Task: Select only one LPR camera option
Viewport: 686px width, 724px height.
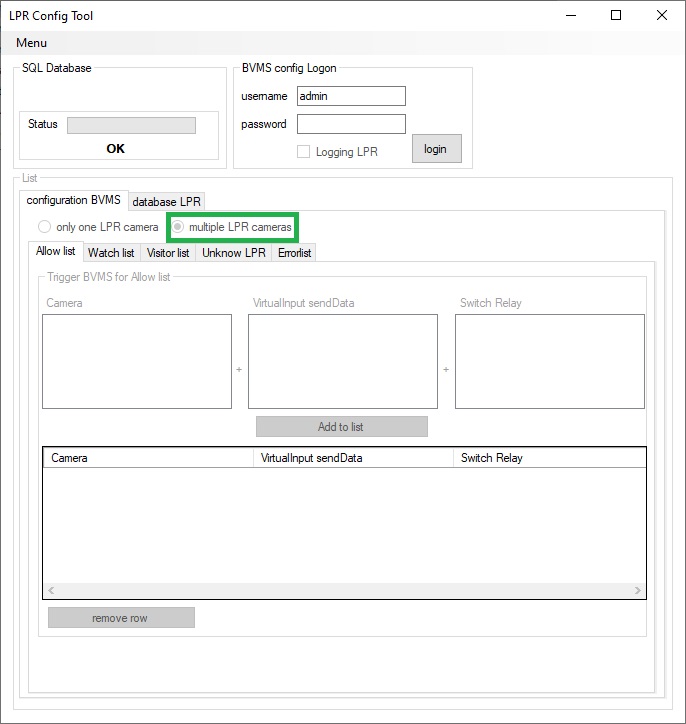Action: 44,227
